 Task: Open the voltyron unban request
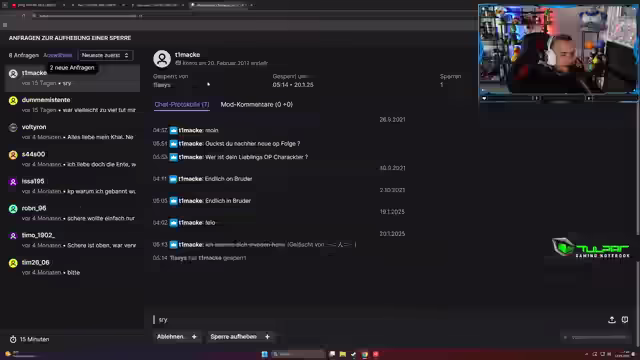(73, 132)
